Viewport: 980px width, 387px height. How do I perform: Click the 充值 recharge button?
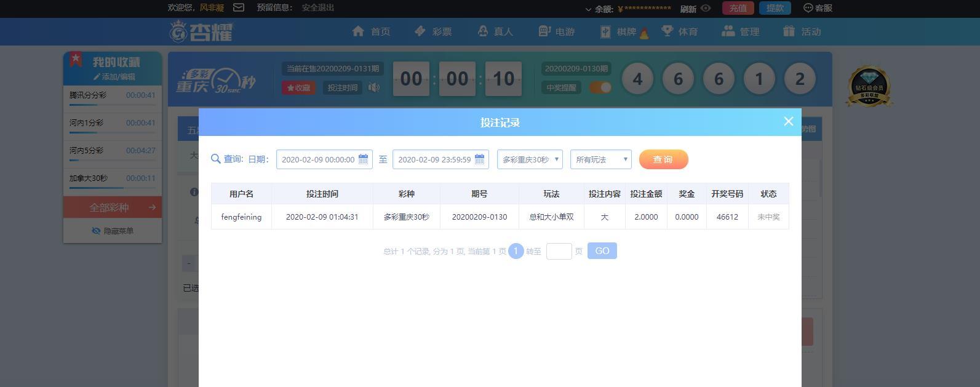[x=738, y=8]
